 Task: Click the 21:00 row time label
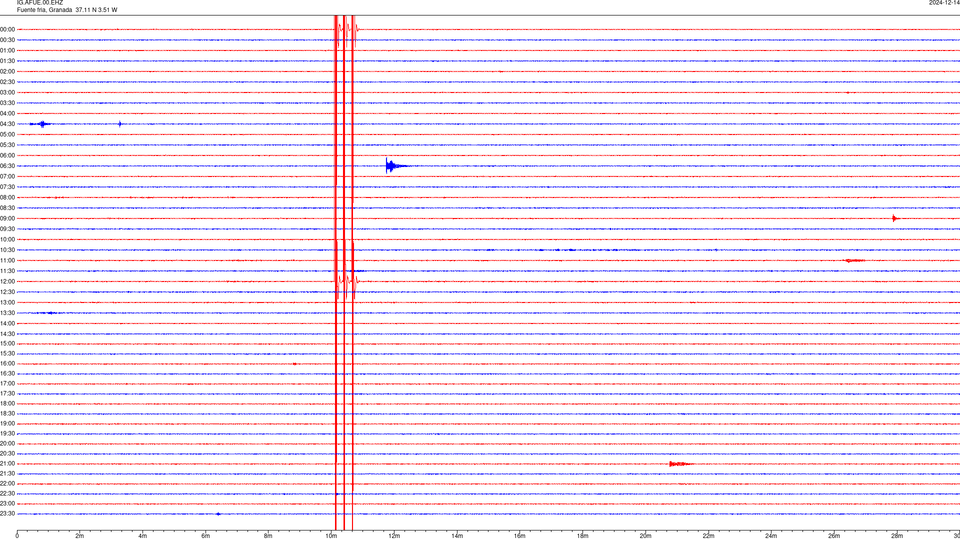[7, 463]
